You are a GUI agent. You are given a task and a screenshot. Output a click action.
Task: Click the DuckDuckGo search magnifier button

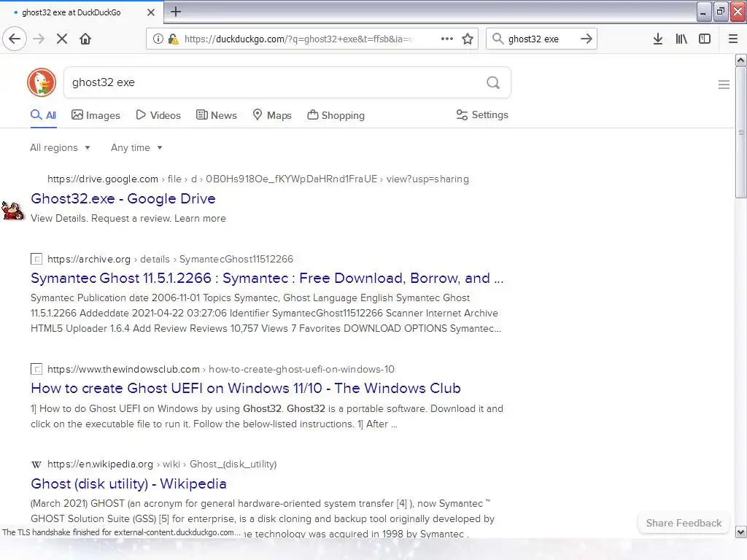point(493,83)
